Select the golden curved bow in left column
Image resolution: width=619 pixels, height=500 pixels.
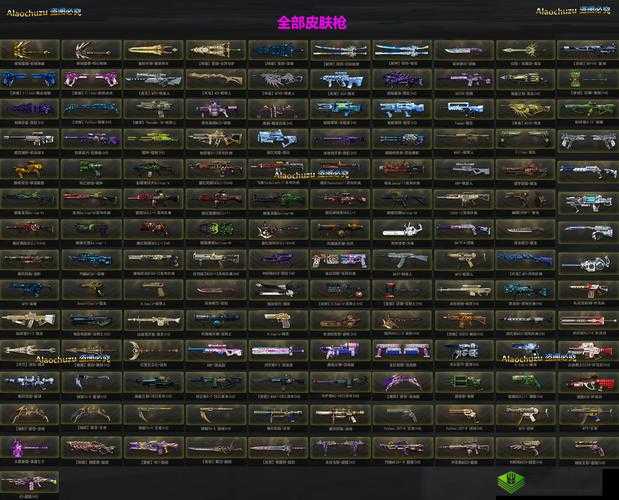[x=29, y=410]
